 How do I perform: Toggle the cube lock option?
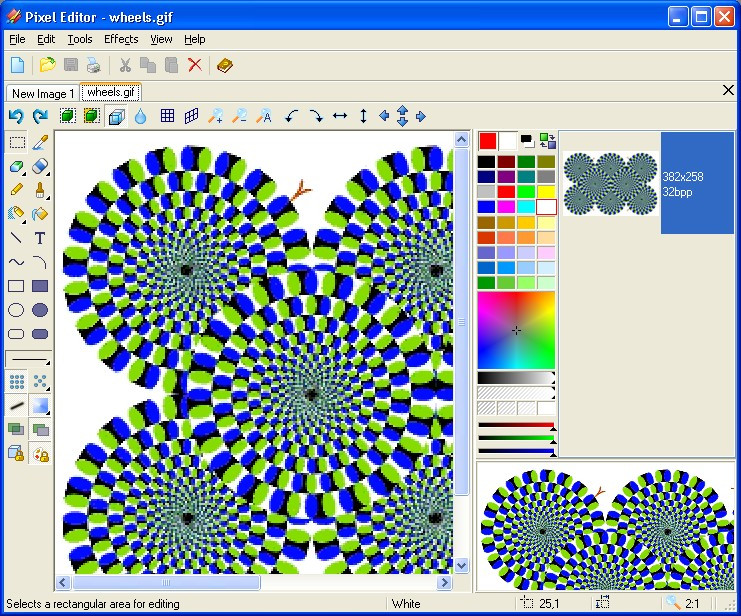pyautogui.click(x=17, y=453)
